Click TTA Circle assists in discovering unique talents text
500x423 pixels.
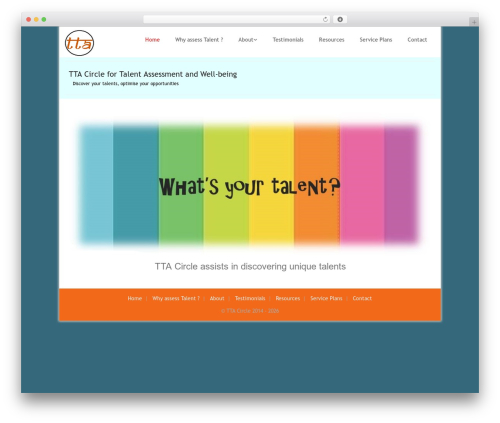[250, 266]
